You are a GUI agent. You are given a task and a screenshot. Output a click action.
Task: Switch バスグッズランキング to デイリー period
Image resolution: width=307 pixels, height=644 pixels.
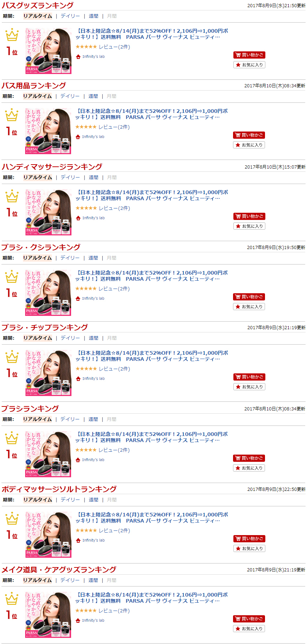point(70,16)
